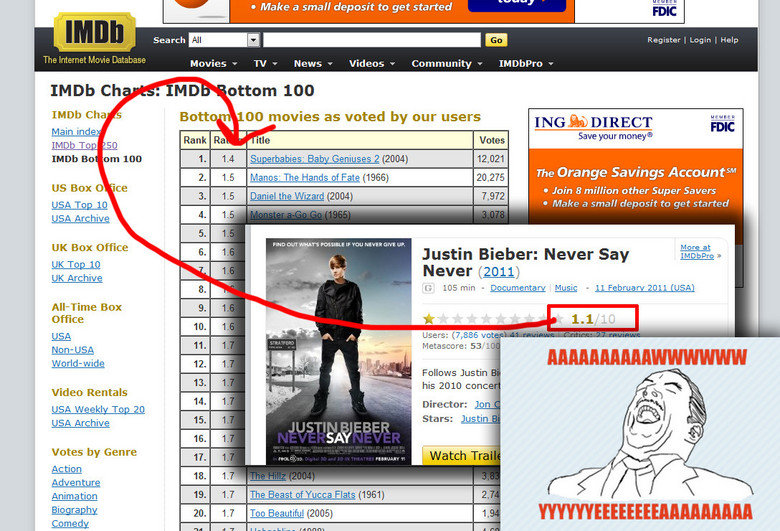
Task: Select Manos: The Hands of Fate link
Action: pyautogui.click(x=304, y=177)
